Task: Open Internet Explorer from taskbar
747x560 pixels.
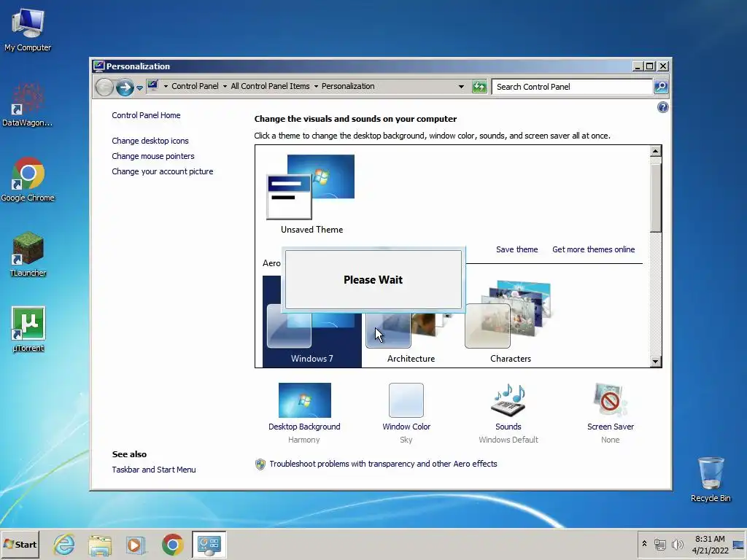Action: click(64, 544)
